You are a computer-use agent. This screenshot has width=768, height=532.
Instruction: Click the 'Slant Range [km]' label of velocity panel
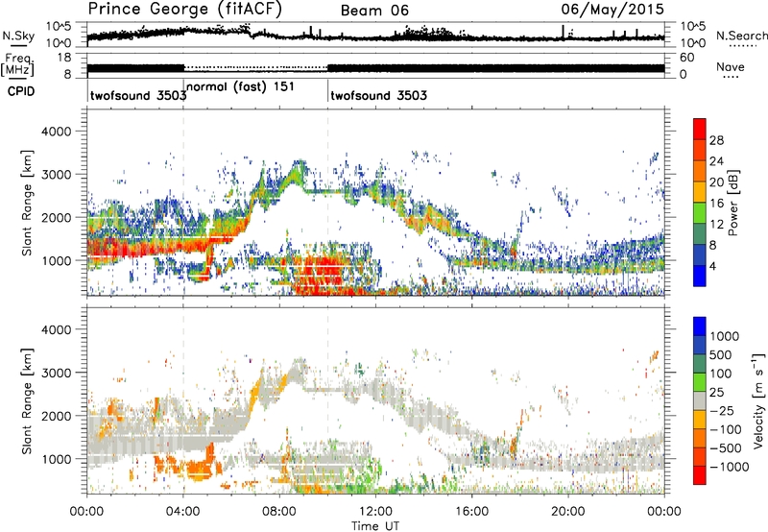pos(27,400)
